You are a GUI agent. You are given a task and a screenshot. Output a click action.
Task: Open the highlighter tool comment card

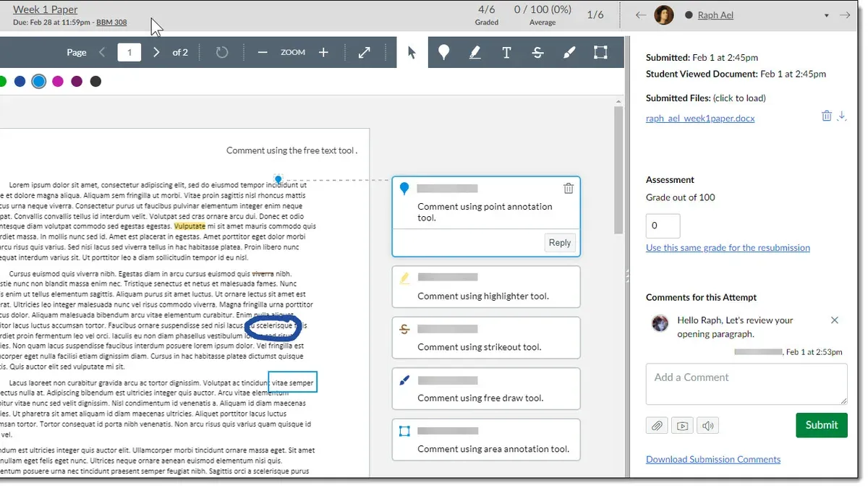pos(486,287)
